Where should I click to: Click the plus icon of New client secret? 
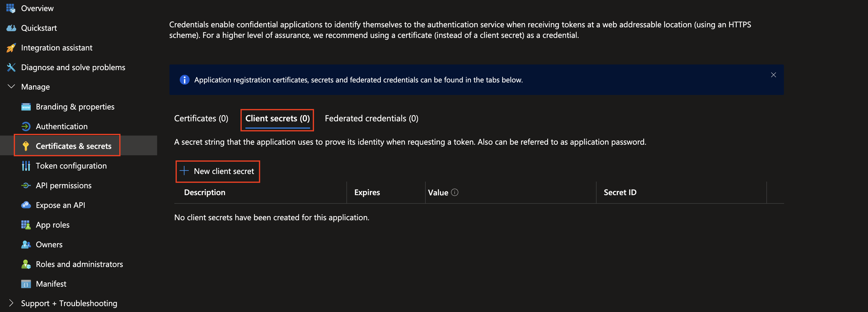coord(184,171)
